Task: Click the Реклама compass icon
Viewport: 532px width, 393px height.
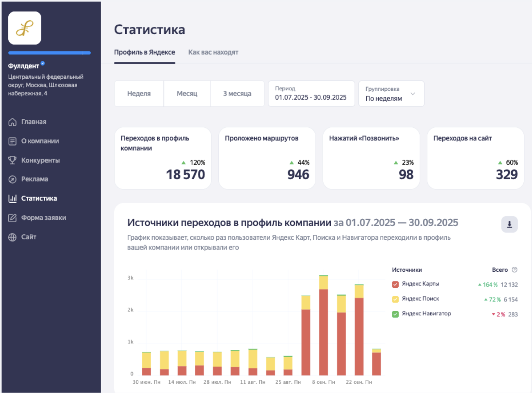Action: click(12, 179)
